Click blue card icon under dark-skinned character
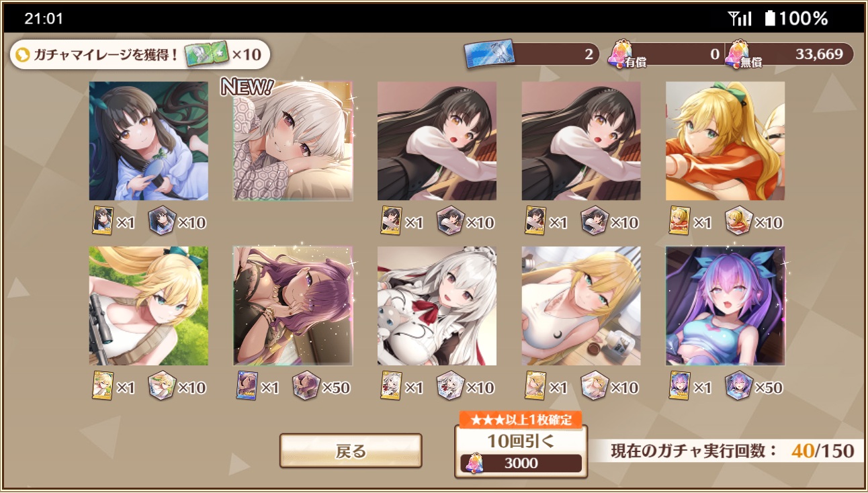The width and height of the screenshot is (868, 493). [x=247, y=386]
